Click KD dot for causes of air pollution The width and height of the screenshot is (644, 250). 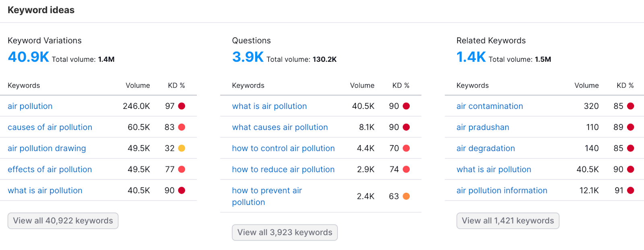point(182,127)
